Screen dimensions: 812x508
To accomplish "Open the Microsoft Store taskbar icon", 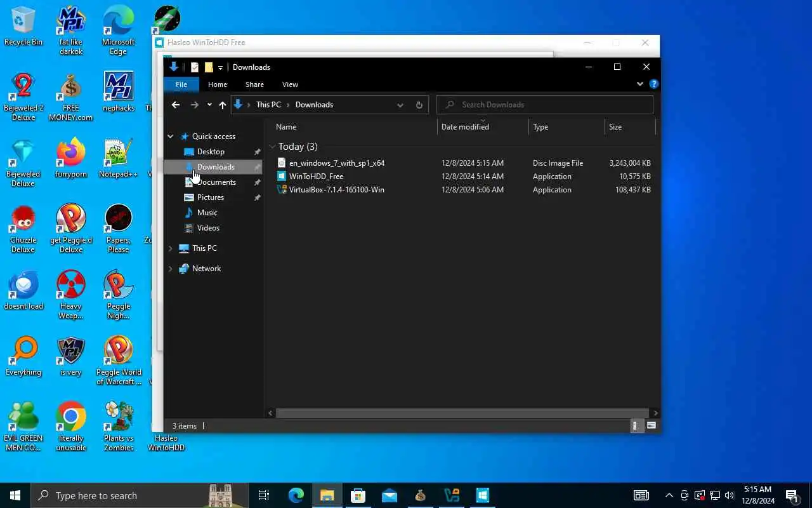I will (358, 495).
